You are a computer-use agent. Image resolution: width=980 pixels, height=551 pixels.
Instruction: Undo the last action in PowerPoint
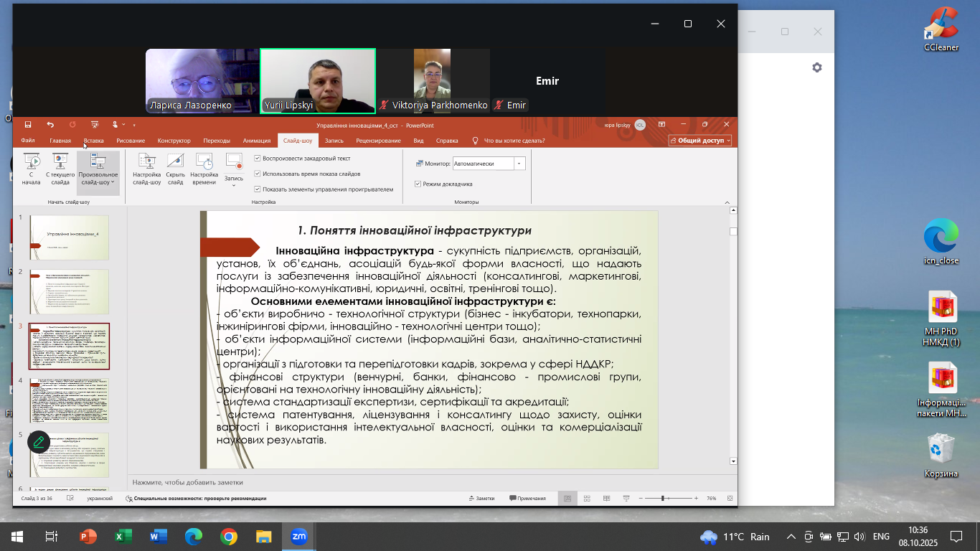[50, 125]
